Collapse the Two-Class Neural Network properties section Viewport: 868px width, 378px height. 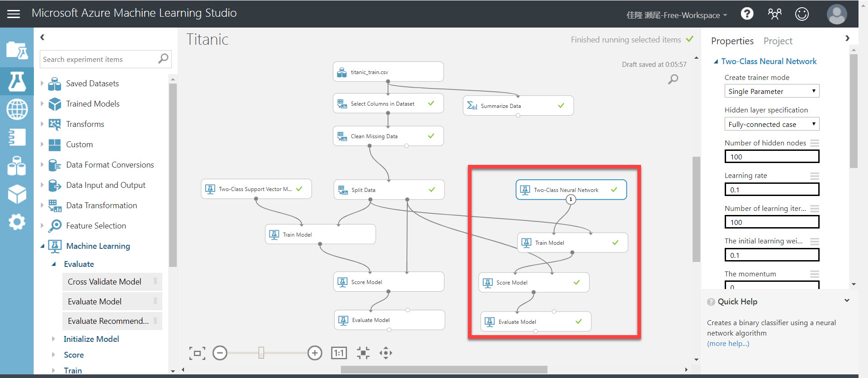(x=716, y=61)
